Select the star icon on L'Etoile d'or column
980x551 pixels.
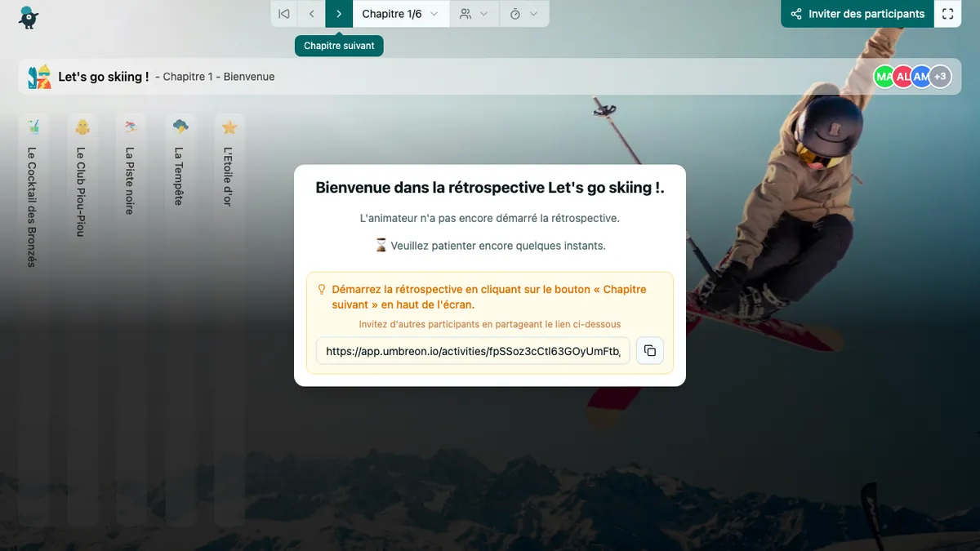pyautogui.click(x=229, y=127)
